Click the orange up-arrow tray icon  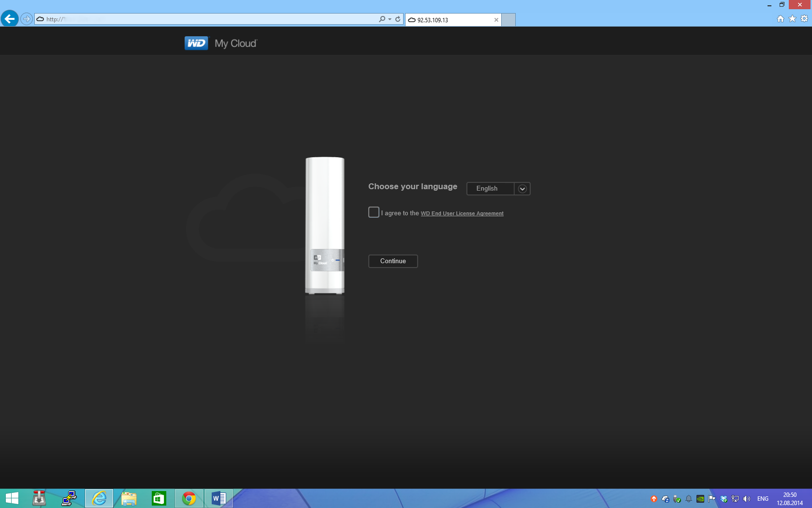654,499
